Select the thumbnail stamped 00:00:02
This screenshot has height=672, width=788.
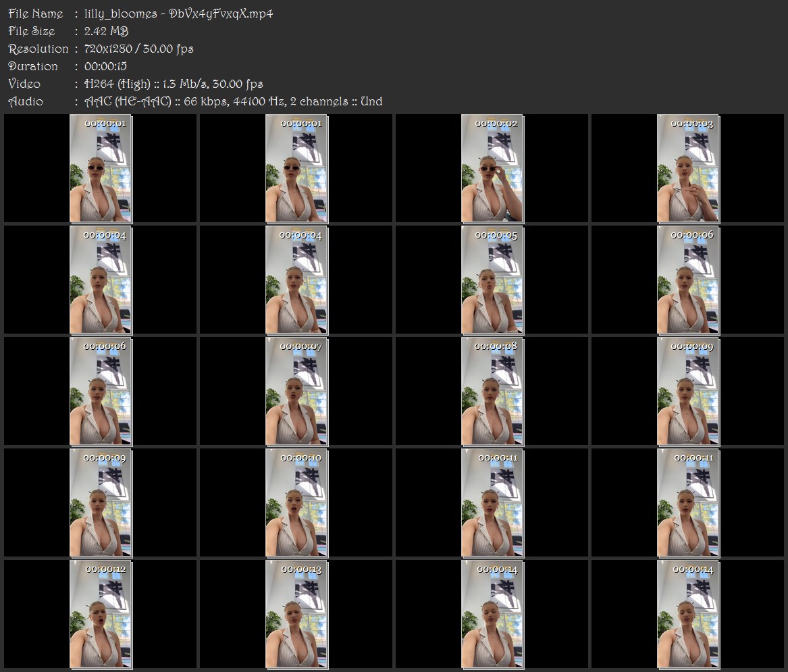click(492, 168)
